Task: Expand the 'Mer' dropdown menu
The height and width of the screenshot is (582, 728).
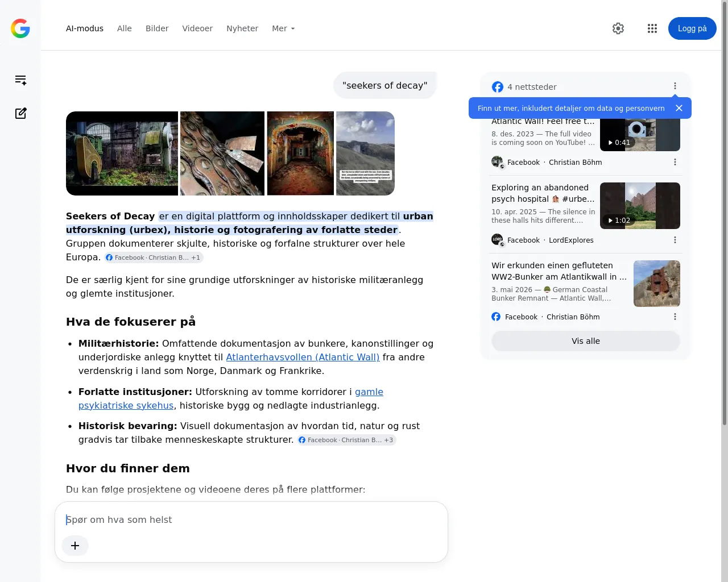Action: [283, 28]
